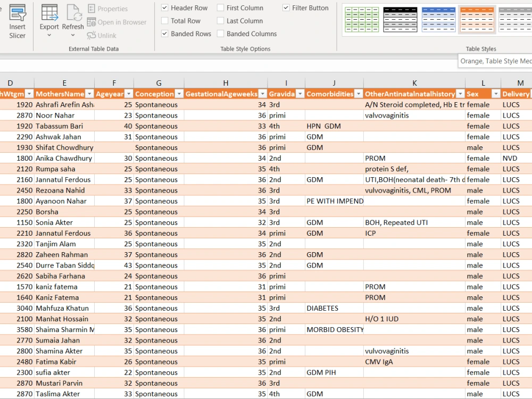The image size is (532, 399).
Task: Click the birth weight cell '3580'
Action: coord(17,329)
